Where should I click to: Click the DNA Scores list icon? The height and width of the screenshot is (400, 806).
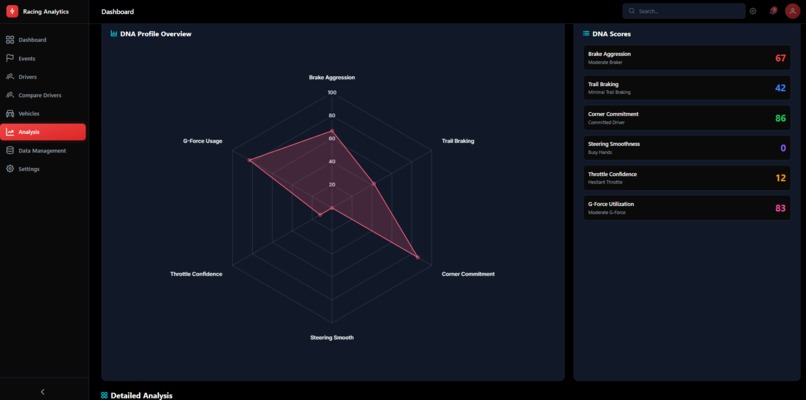pos(586,34)
